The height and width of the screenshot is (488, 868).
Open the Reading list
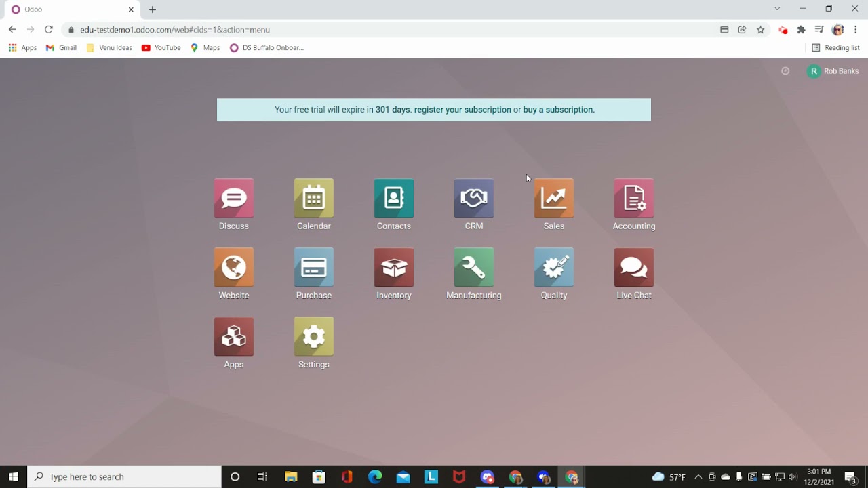coord(835,48)
